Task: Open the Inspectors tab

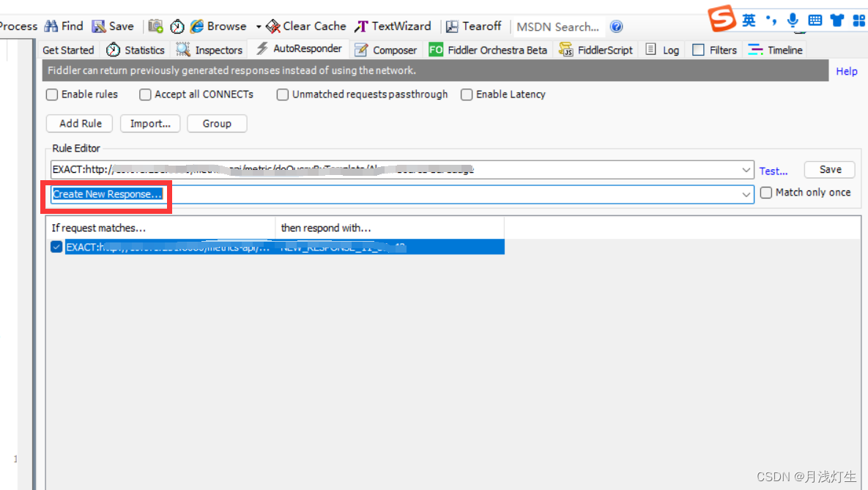Action: coord(209,50)
